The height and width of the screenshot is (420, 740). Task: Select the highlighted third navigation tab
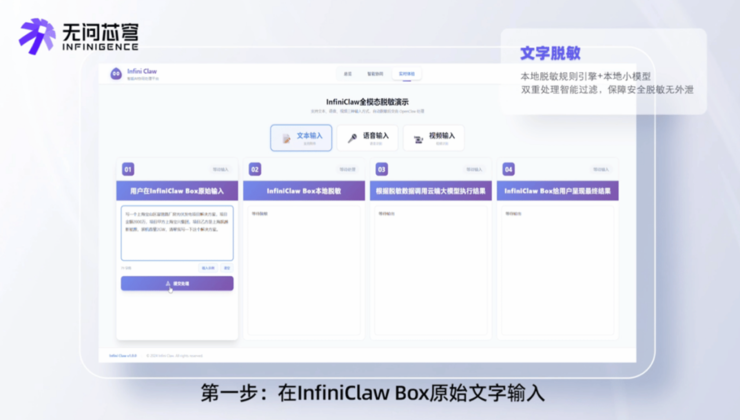(406, 74)
